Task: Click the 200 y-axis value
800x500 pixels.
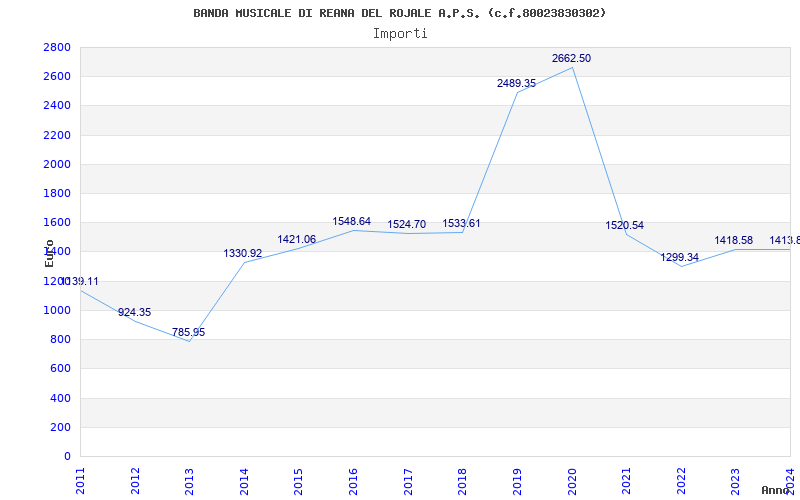Action: 61,427
